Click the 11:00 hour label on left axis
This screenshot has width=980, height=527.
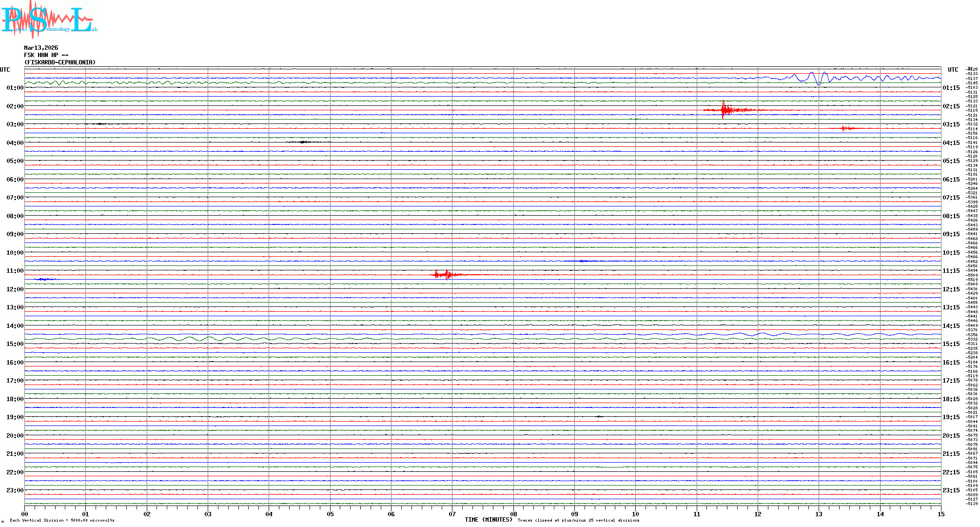[x=15, y=271]
